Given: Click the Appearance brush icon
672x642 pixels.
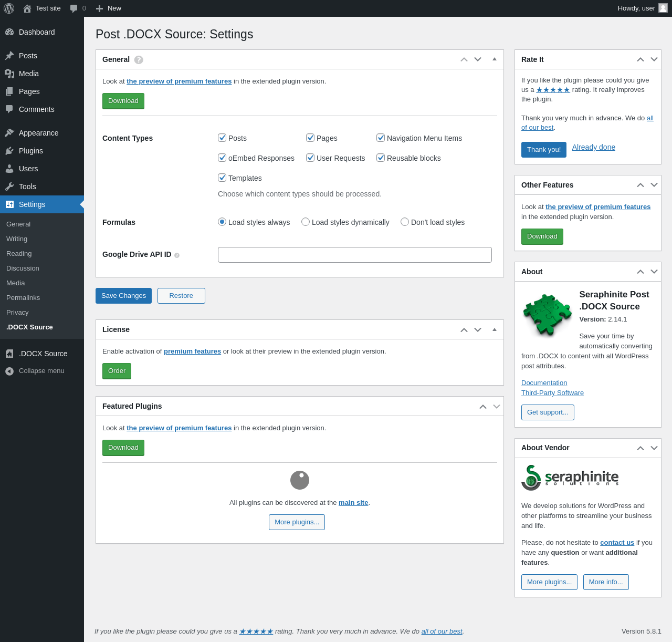Looking at the screenshot, I should click(x=9, y=133).
